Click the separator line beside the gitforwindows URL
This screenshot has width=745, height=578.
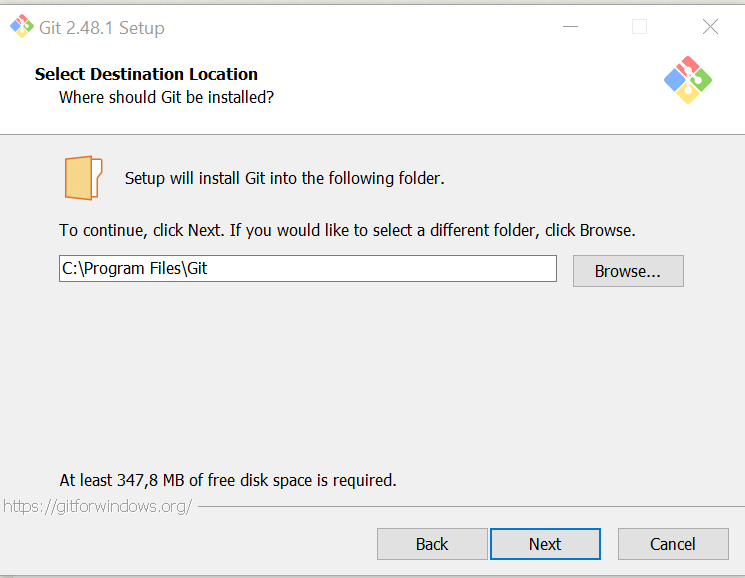(471, 507)
